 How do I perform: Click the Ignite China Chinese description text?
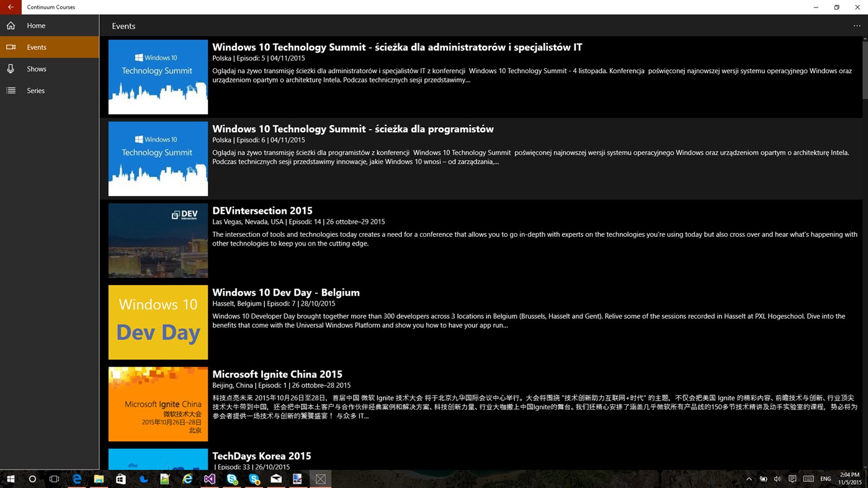click(535, 407)
